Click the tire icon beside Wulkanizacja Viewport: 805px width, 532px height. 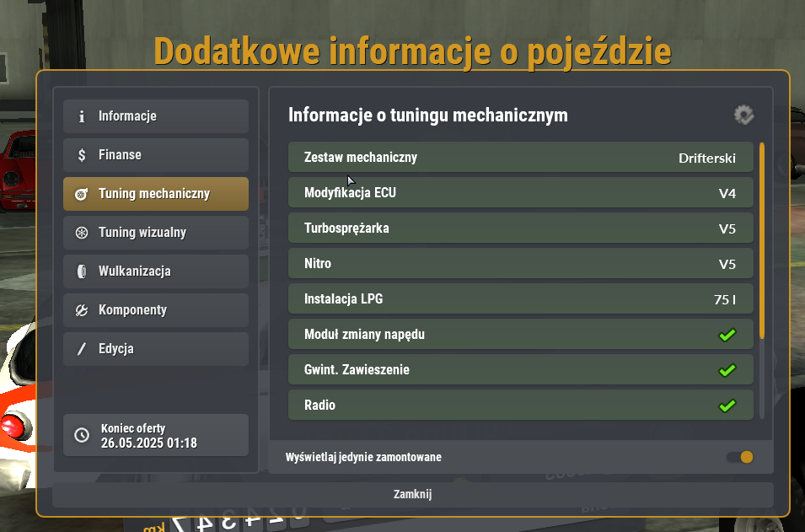point(82,271)
